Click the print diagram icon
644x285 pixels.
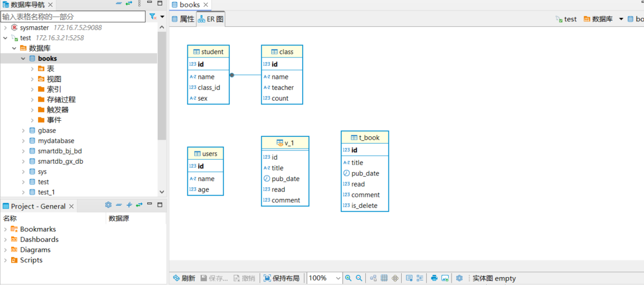(x=434, y=278)
